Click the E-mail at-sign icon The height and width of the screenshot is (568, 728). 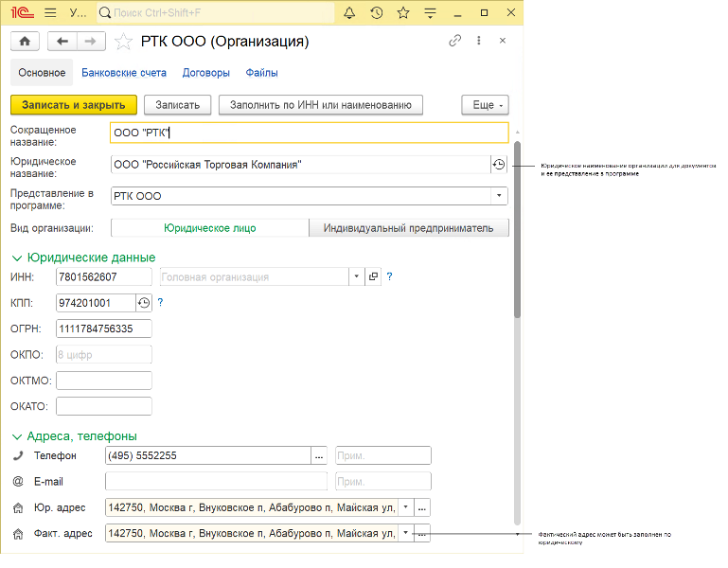18,482
